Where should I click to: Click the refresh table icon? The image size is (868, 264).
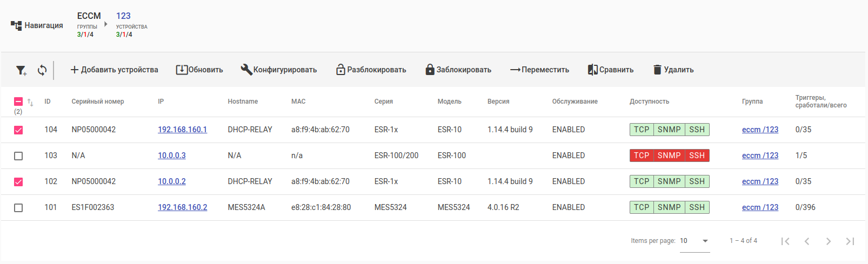42,70
